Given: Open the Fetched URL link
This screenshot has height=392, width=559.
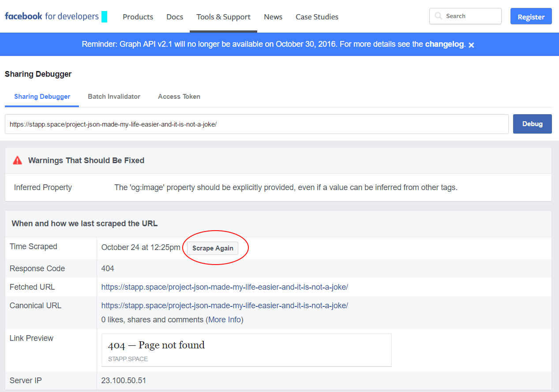Looking at the screenshot, I should 225,287.
